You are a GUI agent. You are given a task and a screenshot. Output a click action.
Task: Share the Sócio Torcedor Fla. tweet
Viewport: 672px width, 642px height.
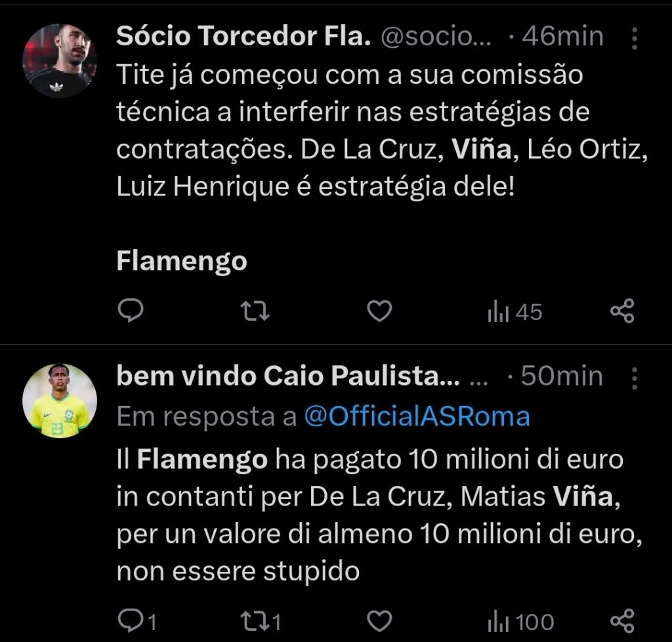[x=622, y=311]
